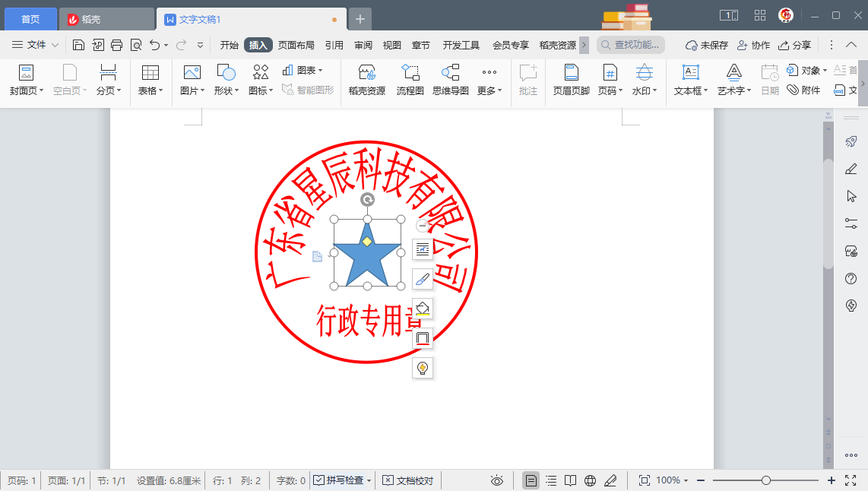Click the 稻壳资源 resources icon
This screenshot has width=868, height=491.
pos(366,81)
